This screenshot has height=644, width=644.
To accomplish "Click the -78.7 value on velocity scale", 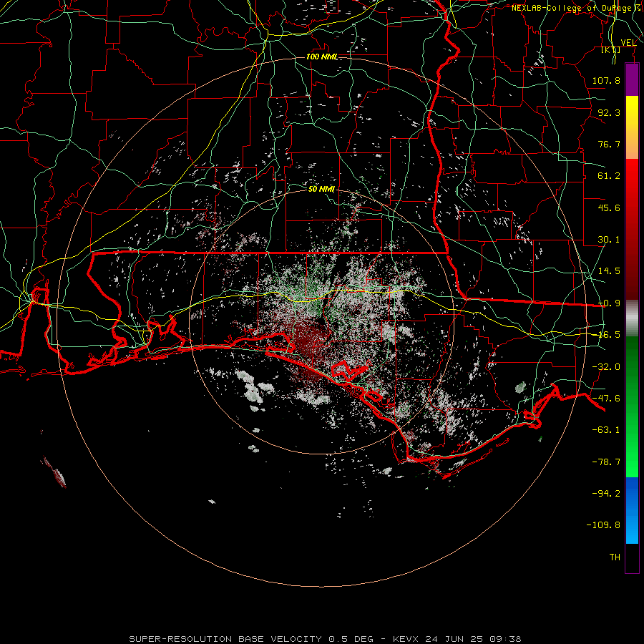I will click(606, 462).
